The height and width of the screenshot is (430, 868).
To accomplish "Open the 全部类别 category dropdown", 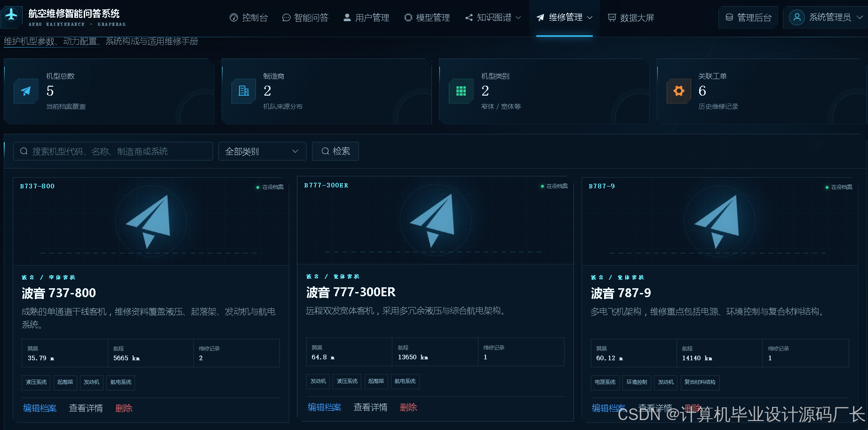I will click(x=262, y=151).
